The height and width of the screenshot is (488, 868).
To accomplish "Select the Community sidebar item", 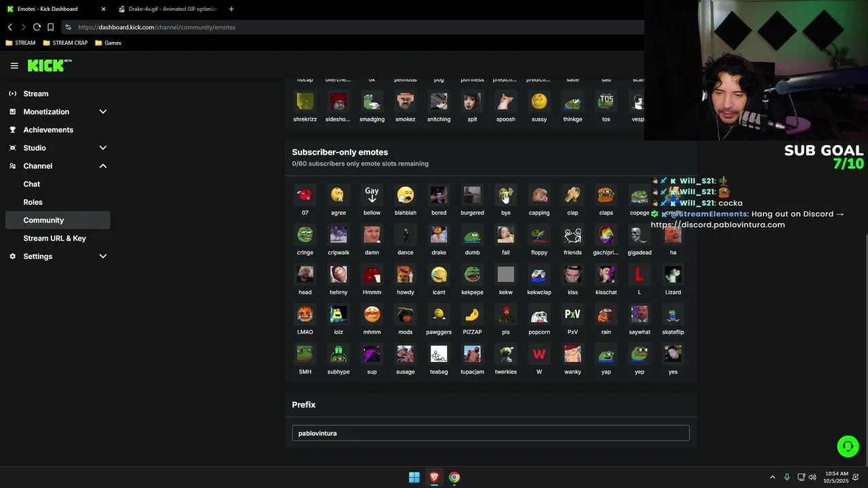I will 58,220.
